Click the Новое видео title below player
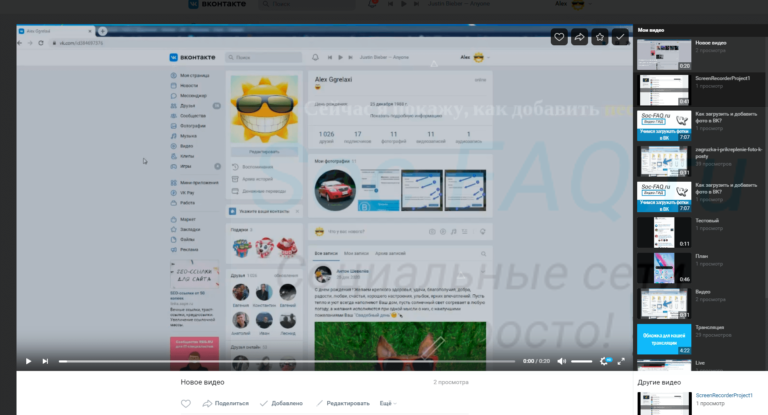The height and width of the screenshot is (415, 768). pyautogui.click(x=202, y=382)
